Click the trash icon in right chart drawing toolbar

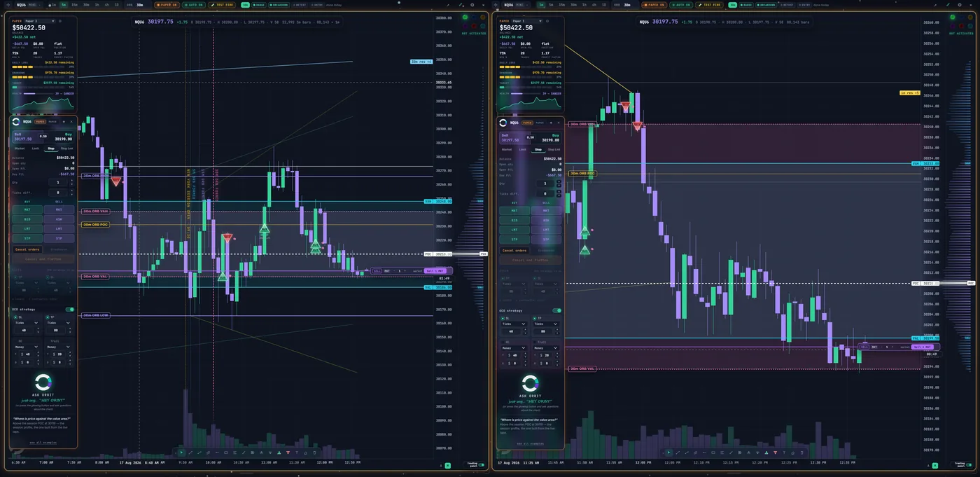coord(802,452)
